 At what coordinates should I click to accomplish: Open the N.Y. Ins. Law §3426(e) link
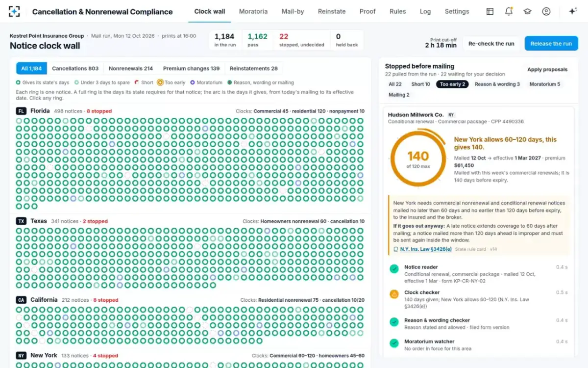[426, 249]
